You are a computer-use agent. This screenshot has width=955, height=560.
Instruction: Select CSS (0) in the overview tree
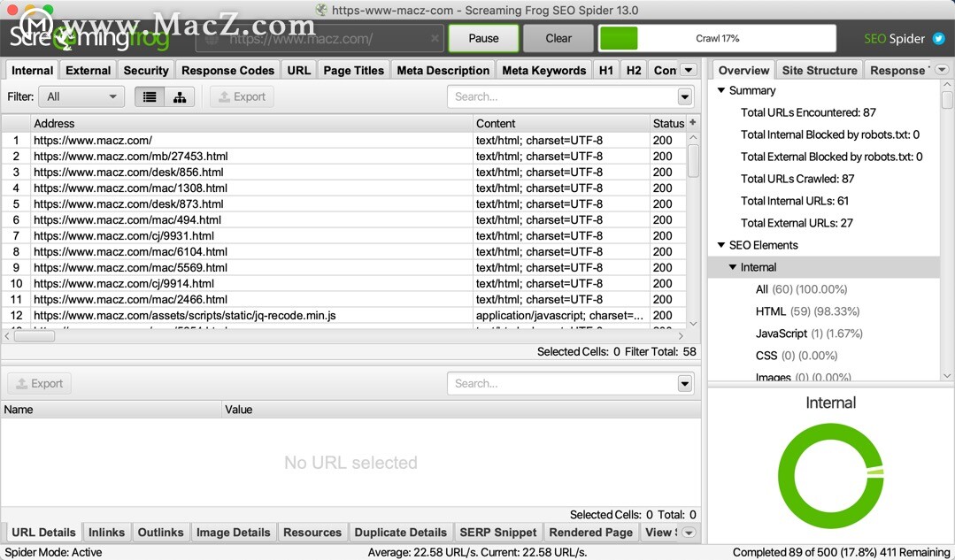796,356
